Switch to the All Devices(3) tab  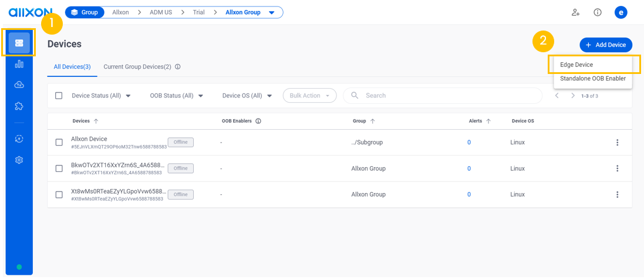(72, 66)
